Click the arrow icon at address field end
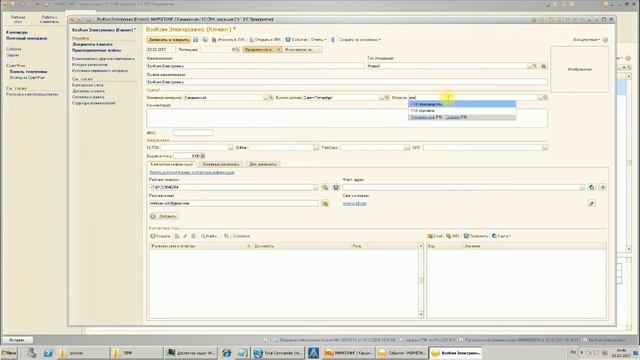Image resolution: width=640 pixels, height=360 pixels. pyautogui.click(x=602, y=187)
